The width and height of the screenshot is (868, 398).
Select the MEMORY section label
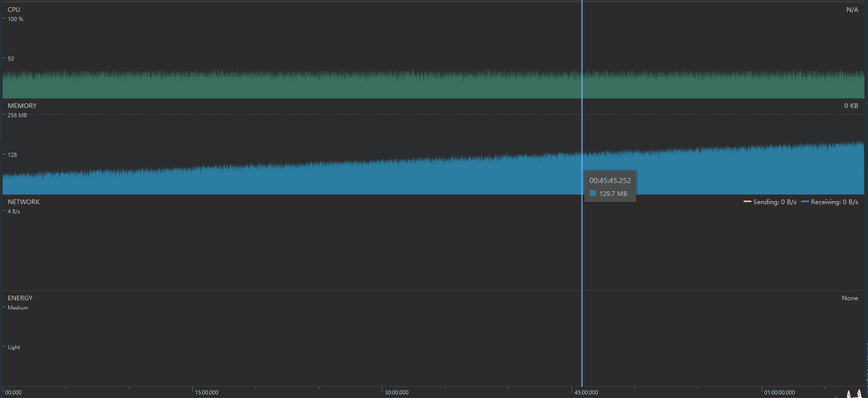click(x=22, y=106)
